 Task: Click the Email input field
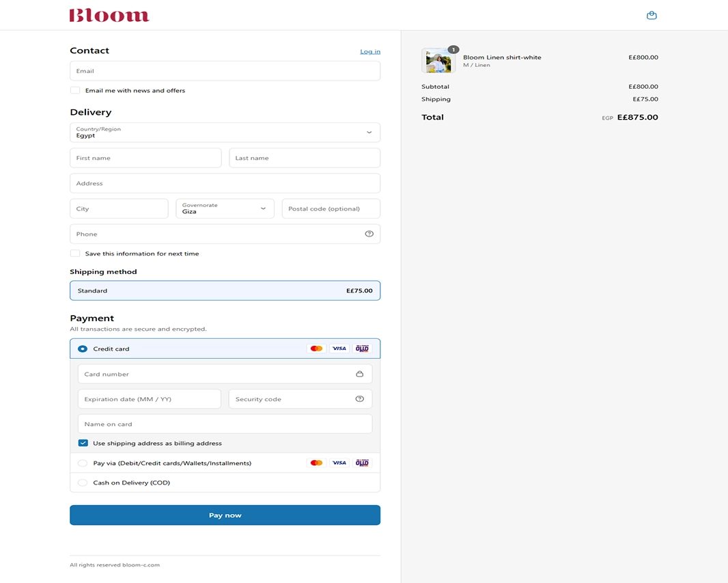(x=225, y=70)
